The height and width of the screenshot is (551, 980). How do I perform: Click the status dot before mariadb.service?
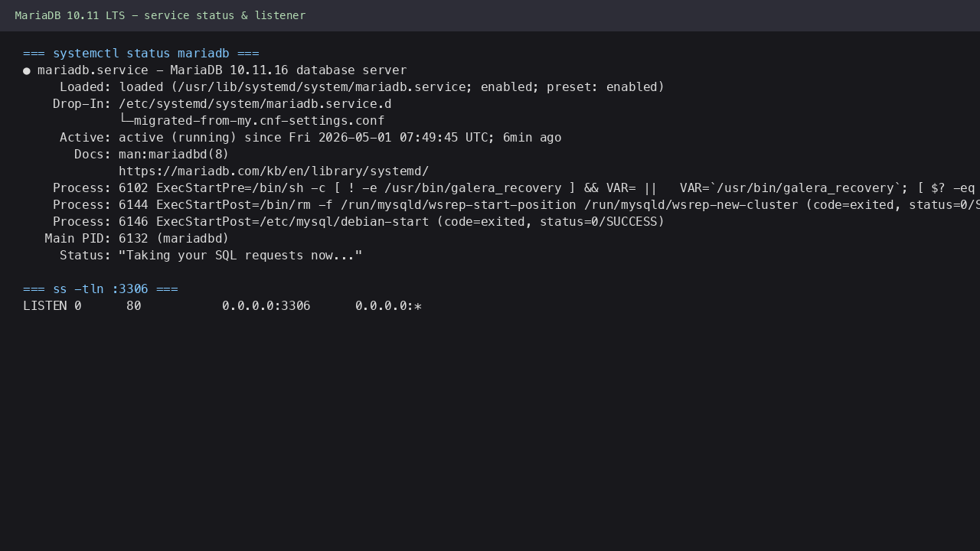coord(27,70)
